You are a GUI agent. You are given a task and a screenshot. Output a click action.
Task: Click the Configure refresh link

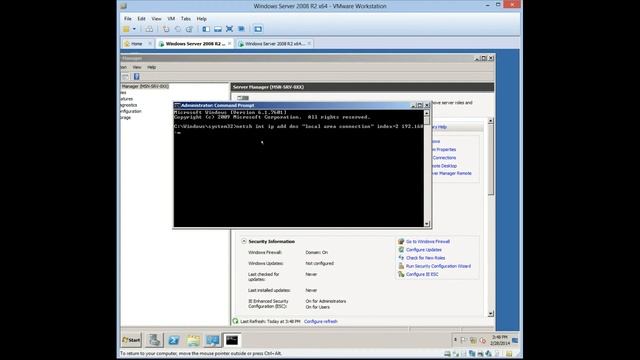coord(321,322)
